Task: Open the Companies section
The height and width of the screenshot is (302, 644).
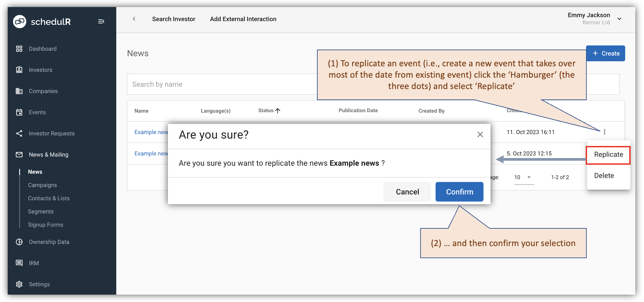Action: 19,91
